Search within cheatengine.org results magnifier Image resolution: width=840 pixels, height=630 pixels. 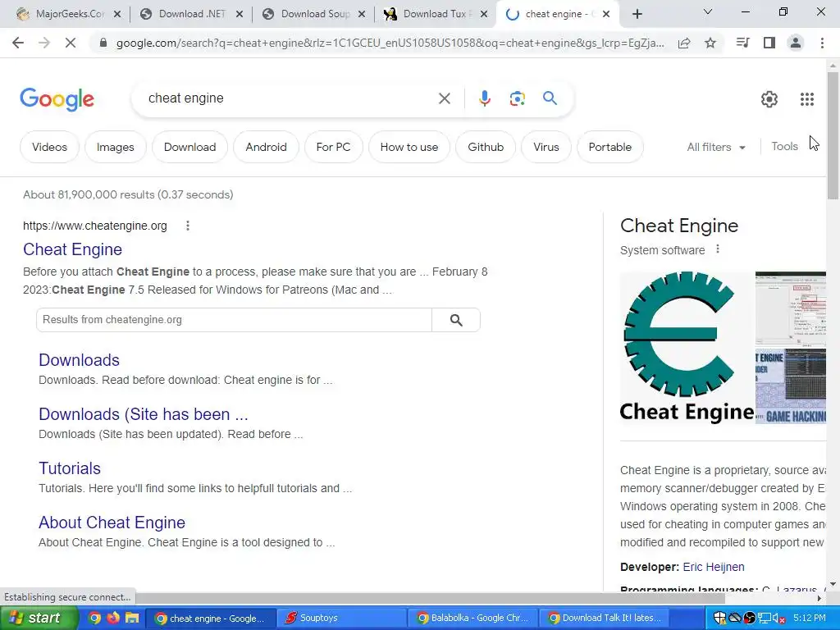[x=456, y=320]
